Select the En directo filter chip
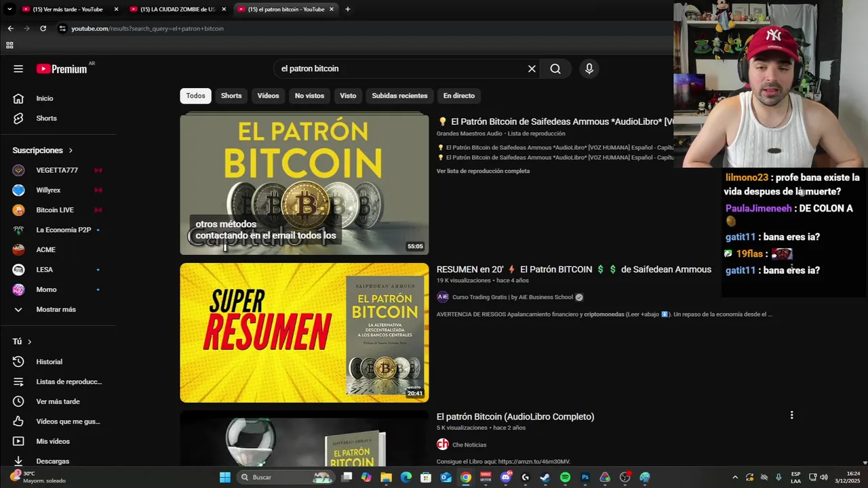This screenshot has width=868, height=488. point(459,96)
